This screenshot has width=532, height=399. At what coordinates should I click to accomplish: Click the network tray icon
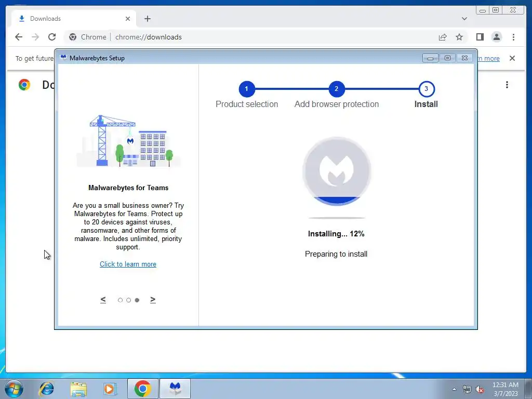pos(467,389)
